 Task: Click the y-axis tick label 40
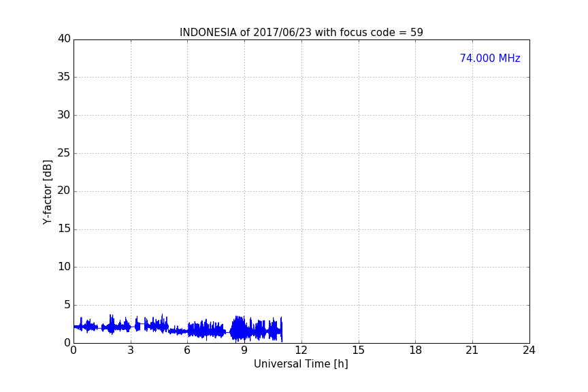coord(64,39)
